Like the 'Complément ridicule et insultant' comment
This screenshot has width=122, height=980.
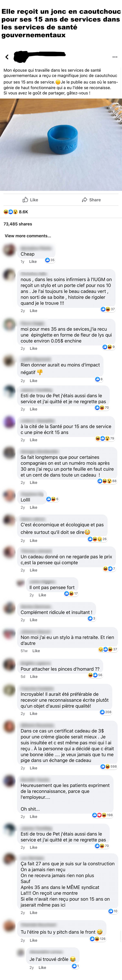click(33, 620)
